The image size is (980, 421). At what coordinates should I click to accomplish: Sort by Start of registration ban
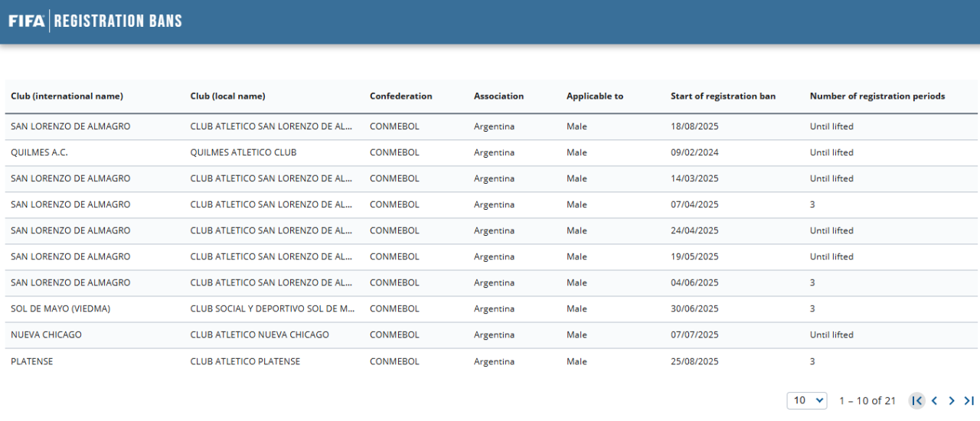tap(723, 96)
